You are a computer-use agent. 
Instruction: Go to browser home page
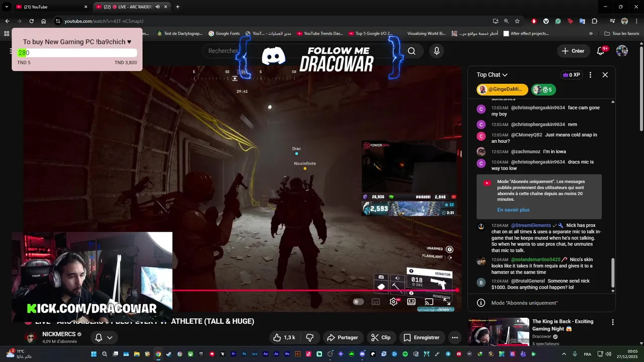click(44, 21)
